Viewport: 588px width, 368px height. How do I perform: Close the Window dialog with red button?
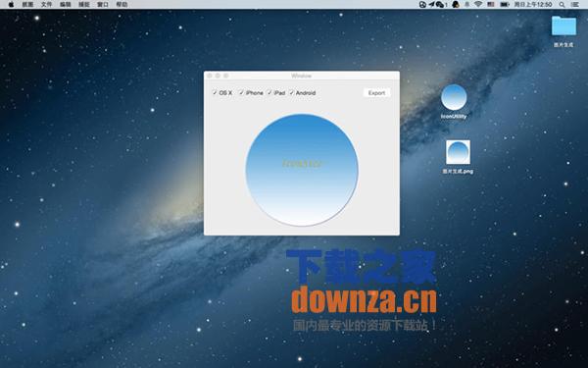click(210, 76)
